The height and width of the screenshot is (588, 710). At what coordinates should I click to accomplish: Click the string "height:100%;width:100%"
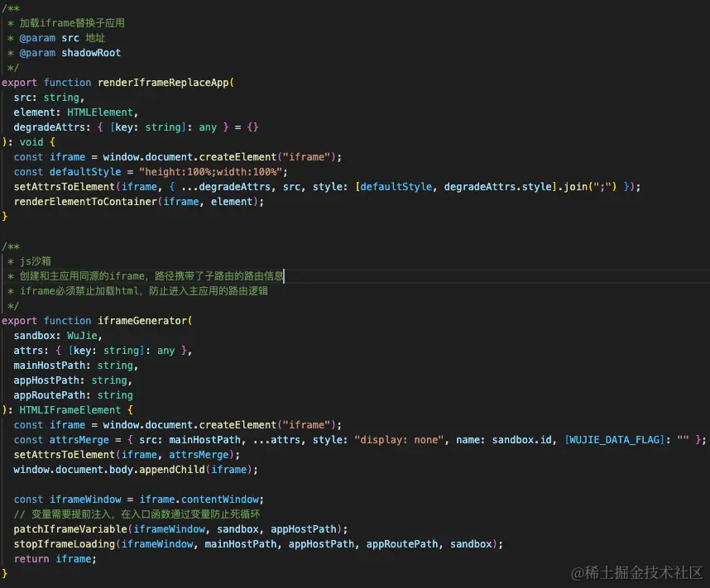pyautogui.click(x=210, y=172)
